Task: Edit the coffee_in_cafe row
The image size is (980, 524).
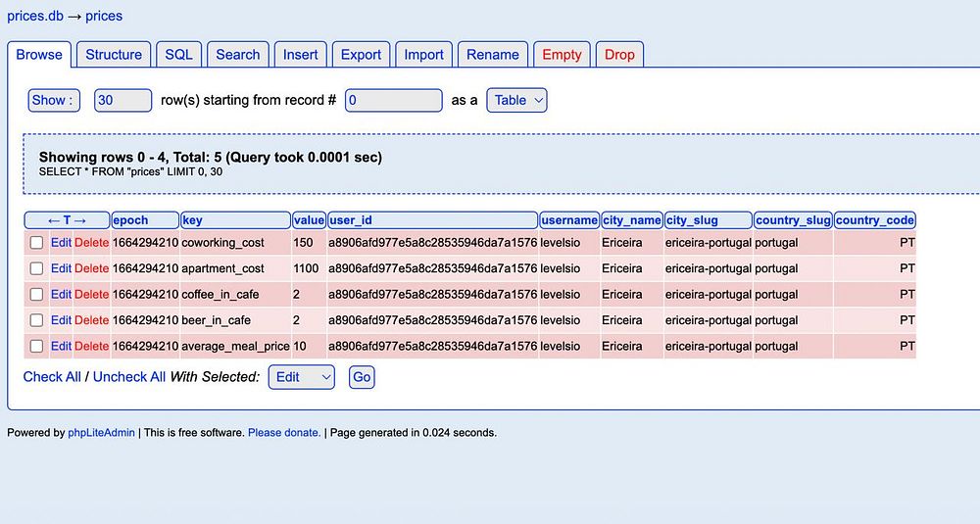Action: click(x=61, y=294)
